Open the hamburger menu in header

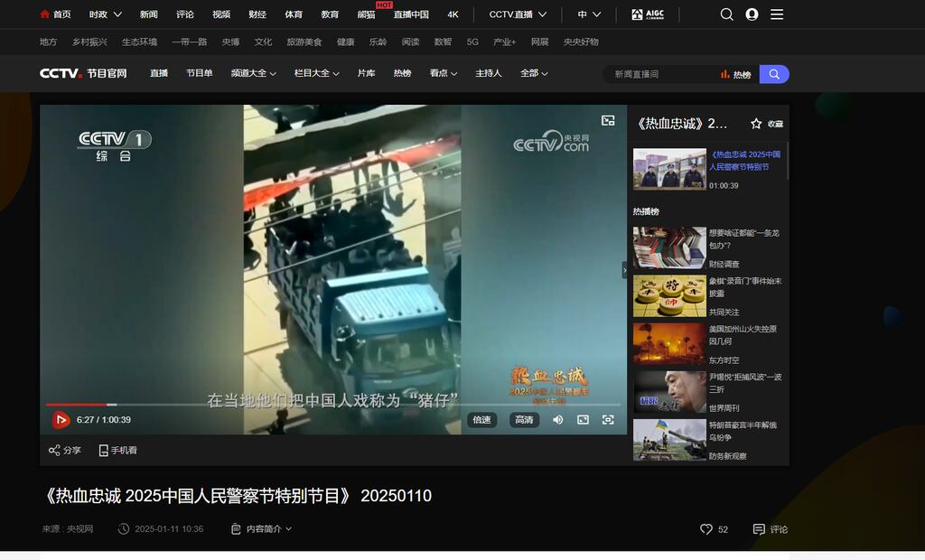point(777,14)
